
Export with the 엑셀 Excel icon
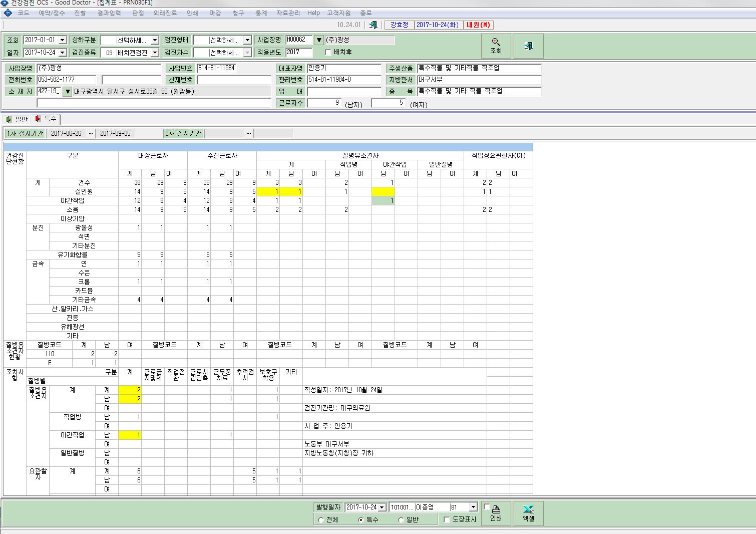pos(528,513)
